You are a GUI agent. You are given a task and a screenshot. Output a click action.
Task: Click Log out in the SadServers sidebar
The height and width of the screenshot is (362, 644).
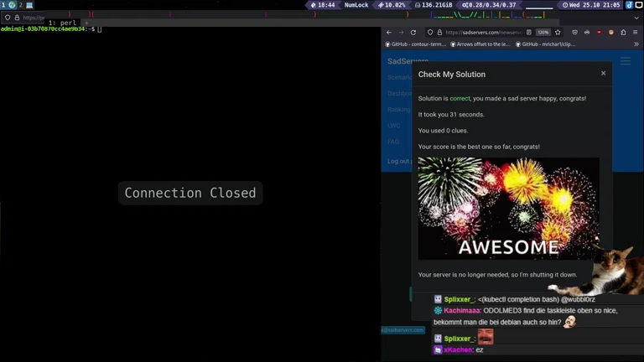398,161
